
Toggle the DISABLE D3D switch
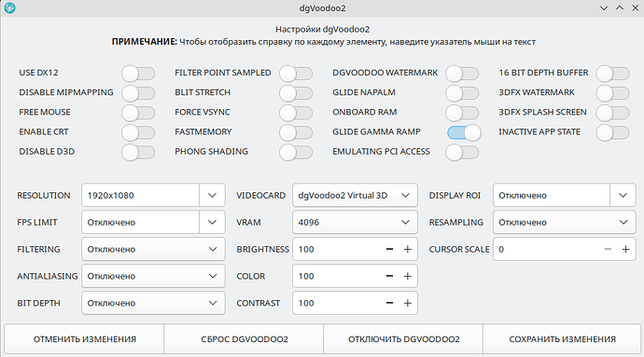coord(138,152)
